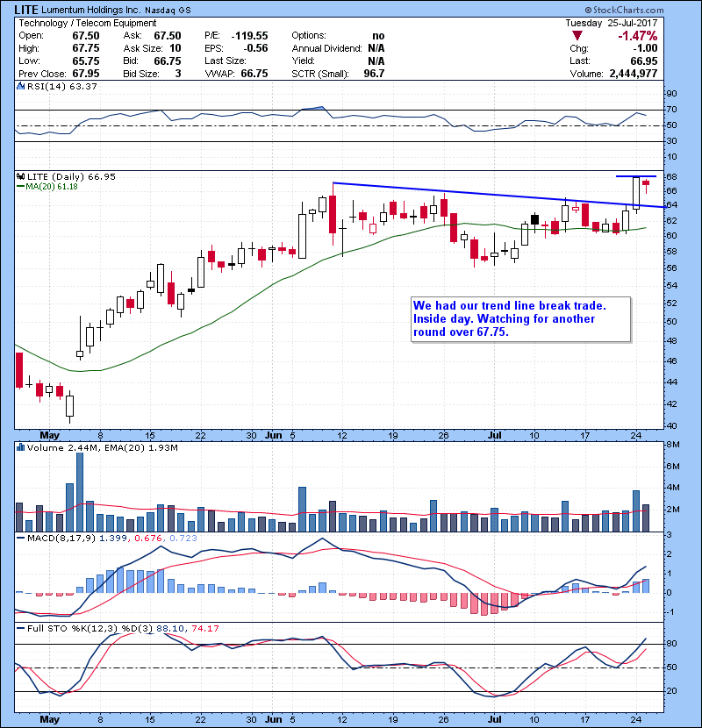702x728 pixels.
Task: Click the MACD value 1.399
Action: (x=113, y=539)
